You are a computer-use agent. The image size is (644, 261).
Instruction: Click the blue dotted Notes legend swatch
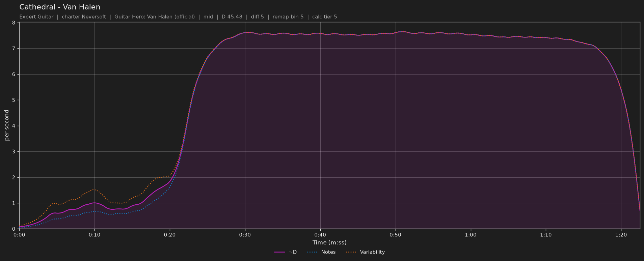(313, 252)
